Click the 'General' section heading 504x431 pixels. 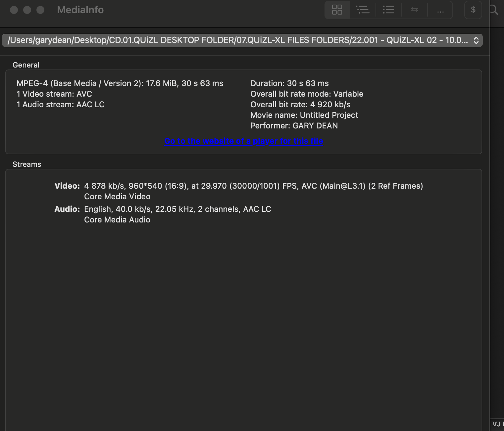(26, 65)
